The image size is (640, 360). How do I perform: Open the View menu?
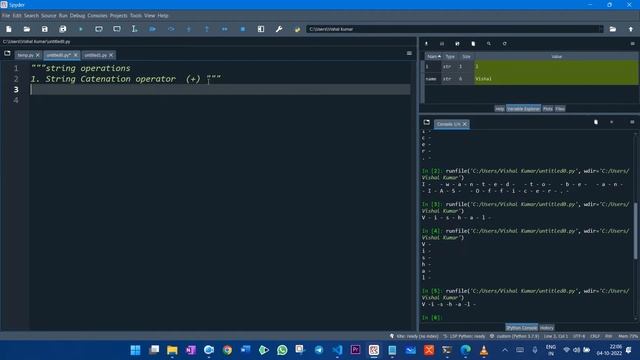point(149,16)
